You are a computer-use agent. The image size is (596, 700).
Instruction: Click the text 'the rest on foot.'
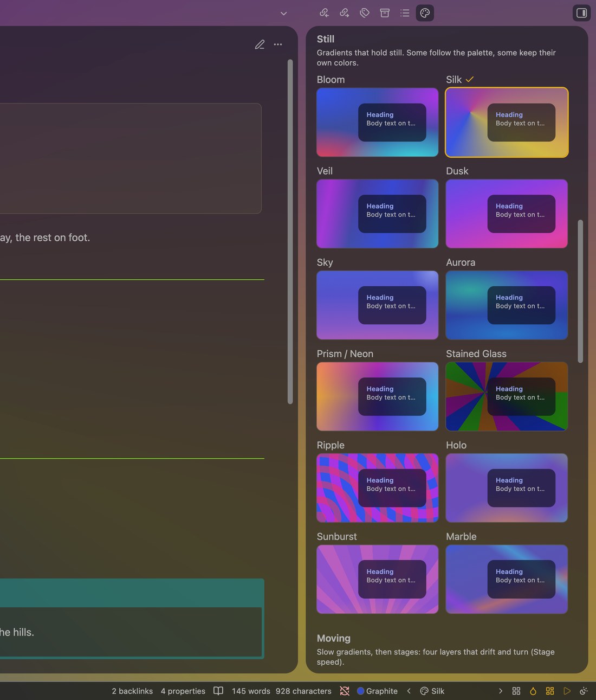(x=53, y=237)
